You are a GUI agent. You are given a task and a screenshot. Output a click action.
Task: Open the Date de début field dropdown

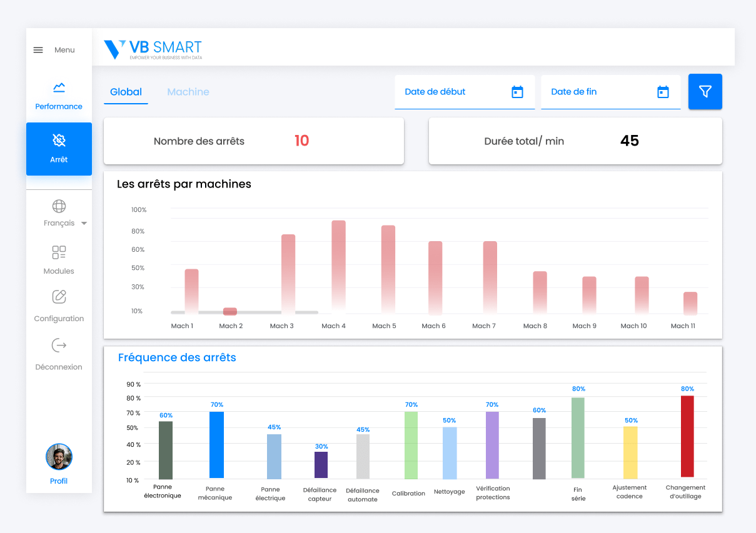click(x=465, y=91)
